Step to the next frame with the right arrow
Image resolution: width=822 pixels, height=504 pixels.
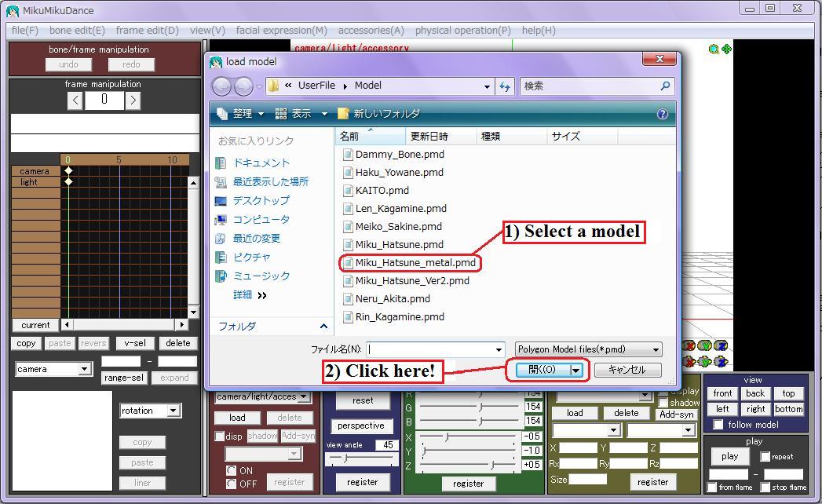133,100
